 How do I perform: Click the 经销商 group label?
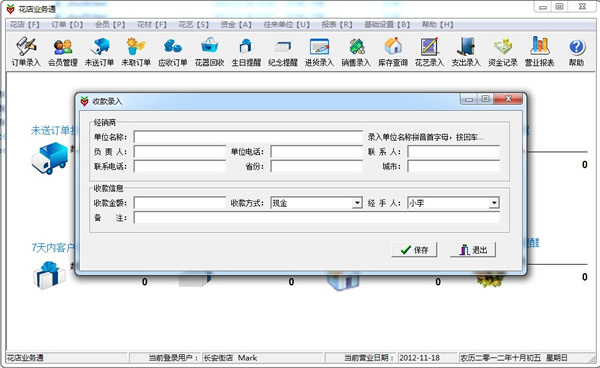pyautogui.click(x=104, y=122)
